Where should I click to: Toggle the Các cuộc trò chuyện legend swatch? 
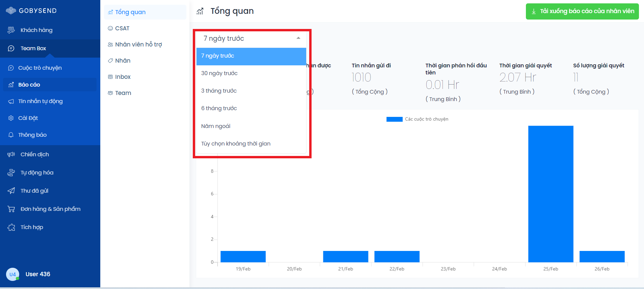(x=394, y=119)
